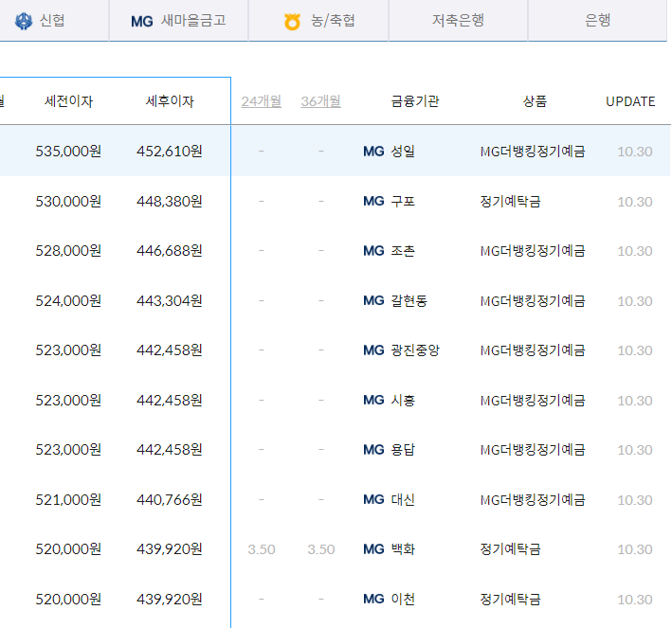
Task: Click MG logo beside 이천
Action: [x=373, y=599]
